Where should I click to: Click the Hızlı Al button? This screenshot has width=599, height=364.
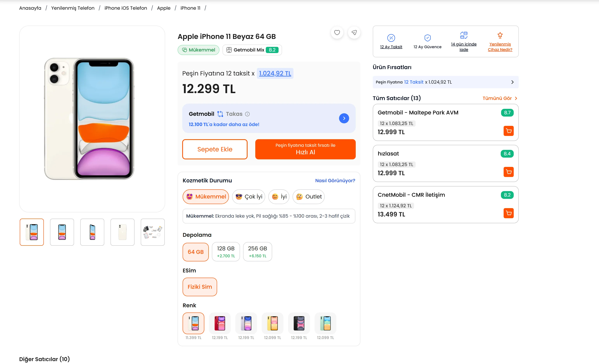[305, 149]
